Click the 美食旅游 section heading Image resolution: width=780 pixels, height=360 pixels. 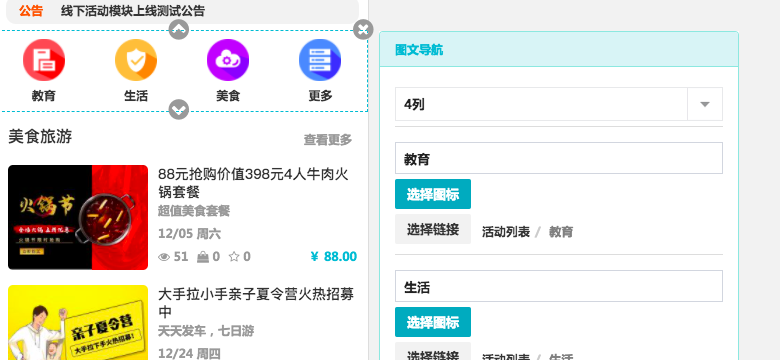point(40,136)
